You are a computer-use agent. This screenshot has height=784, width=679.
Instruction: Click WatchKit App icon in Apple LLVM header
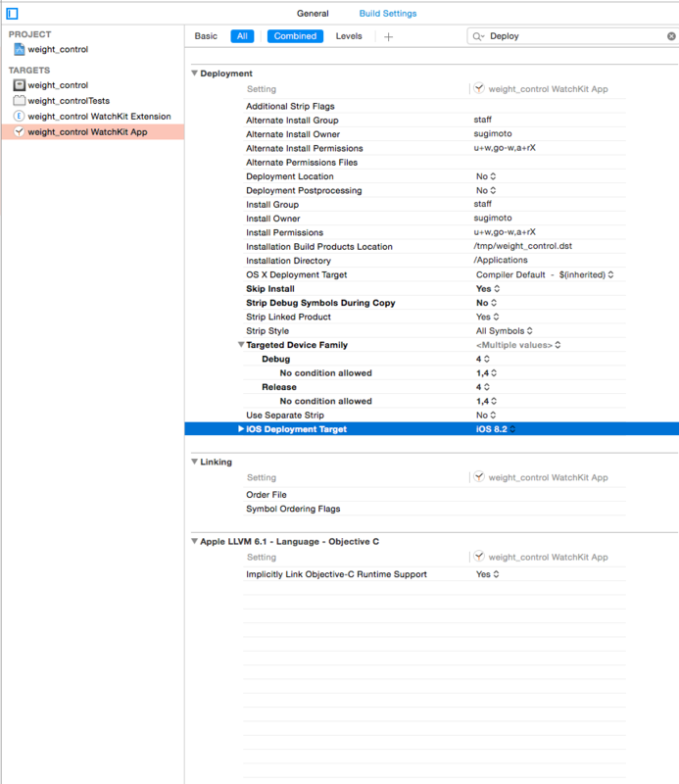pyautogui.click(x=479, y=557)
